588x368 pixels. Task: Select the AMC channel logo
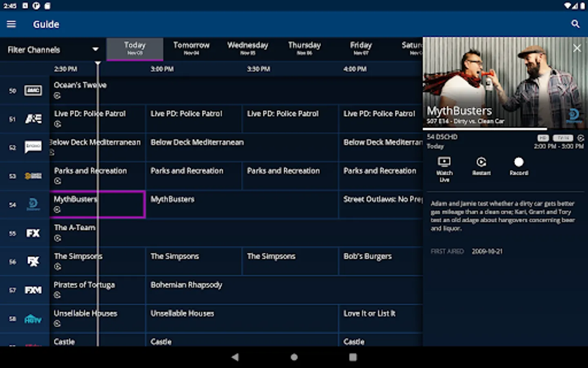tap(33, 90)
